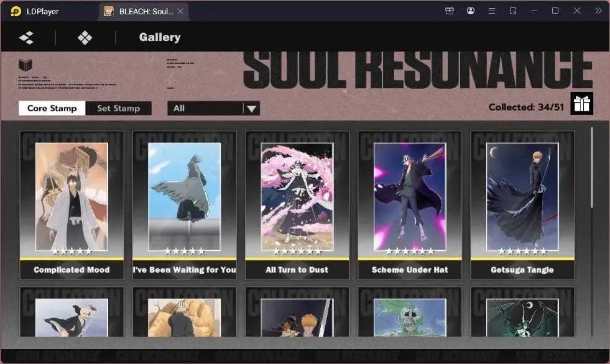Click the book icon under Gallery header
Image resolution: width=610 pixels, height=364 pixels.
coord(25,65)
